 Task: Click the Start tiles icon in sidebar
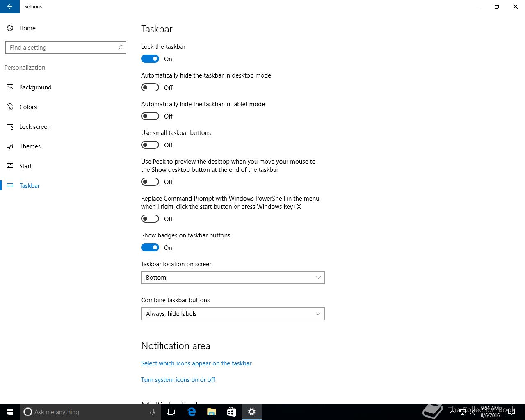coord(10,166)
